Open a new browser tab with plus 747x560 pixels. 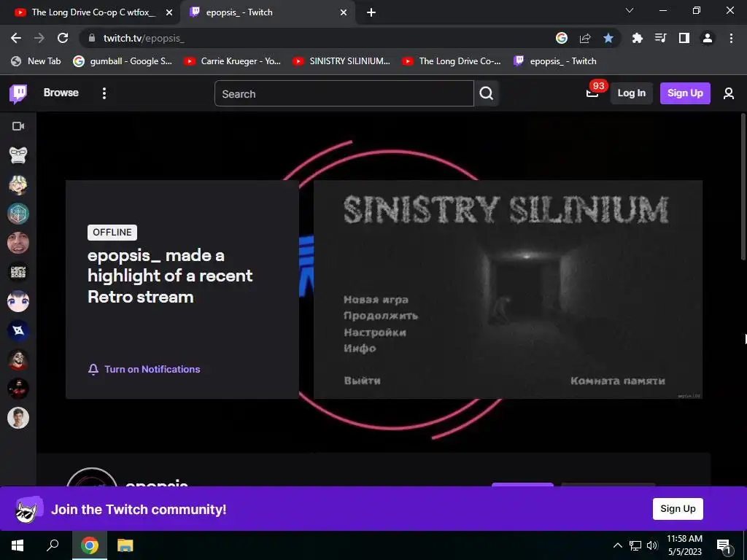(371, 12)
